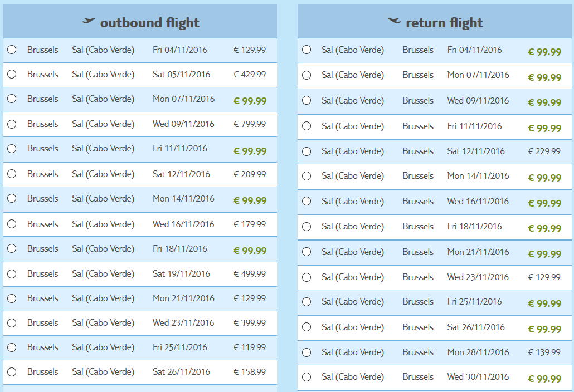Choose return flight Mon 07/11/2016

[x=307, y=75]
